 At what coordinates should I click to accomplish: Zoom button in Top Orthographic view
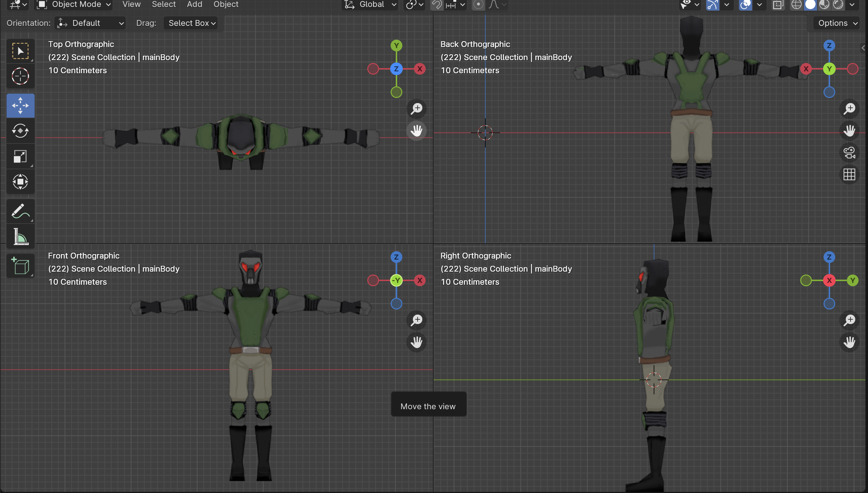click(x=417, y=109)
